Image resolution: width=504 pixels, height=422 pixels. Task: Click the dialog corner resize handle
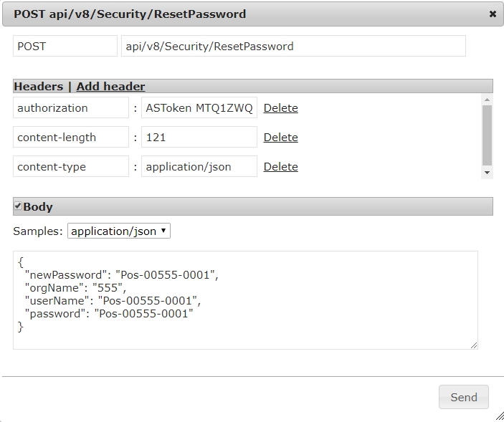(x=499, y=417)
